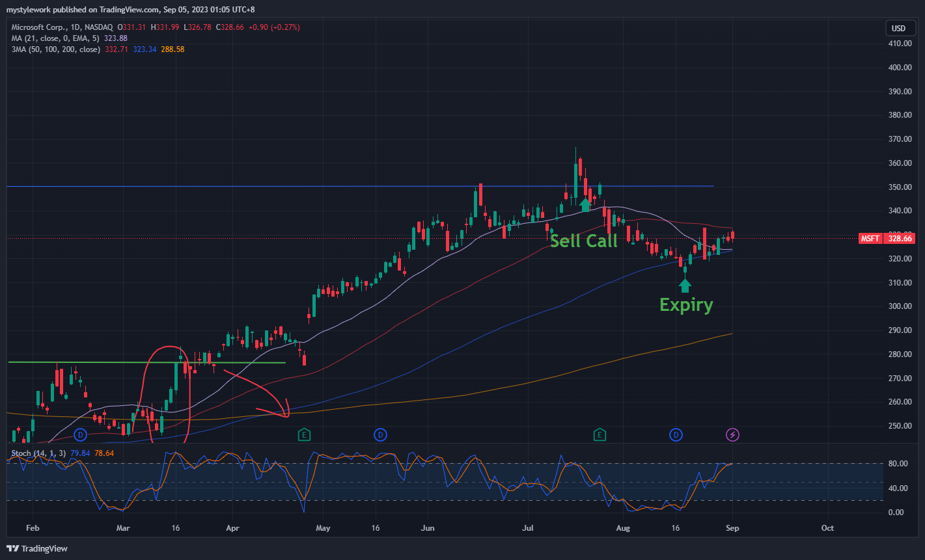The image size is (925, 560).
Task: Click the 410.00 price axis label
Action: tap(899, 44)
